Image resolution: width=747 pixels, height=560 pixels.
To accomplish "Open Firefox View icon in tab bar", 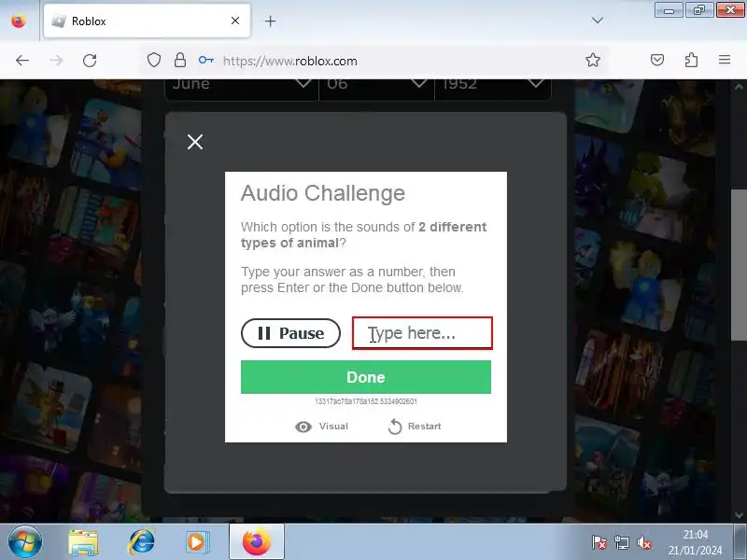I will (19, 21).
